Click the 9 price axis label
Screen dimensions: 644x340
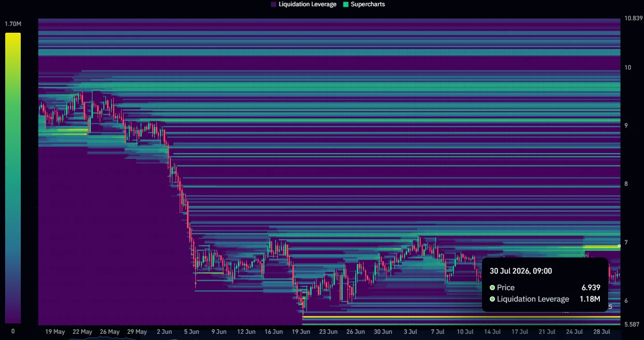click(x=626, y=126)
